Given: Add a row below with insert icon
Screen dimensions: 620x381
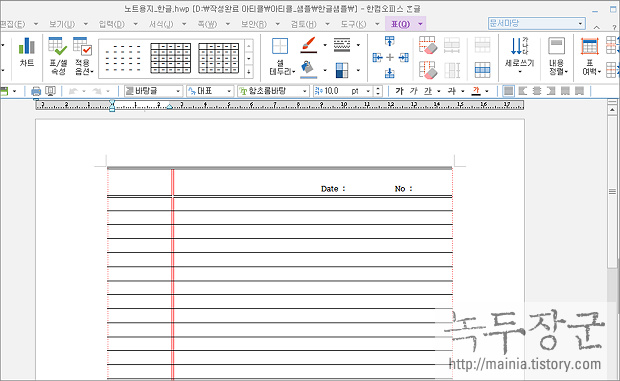Looking at the screenshot, I should (x=389, y=74).
